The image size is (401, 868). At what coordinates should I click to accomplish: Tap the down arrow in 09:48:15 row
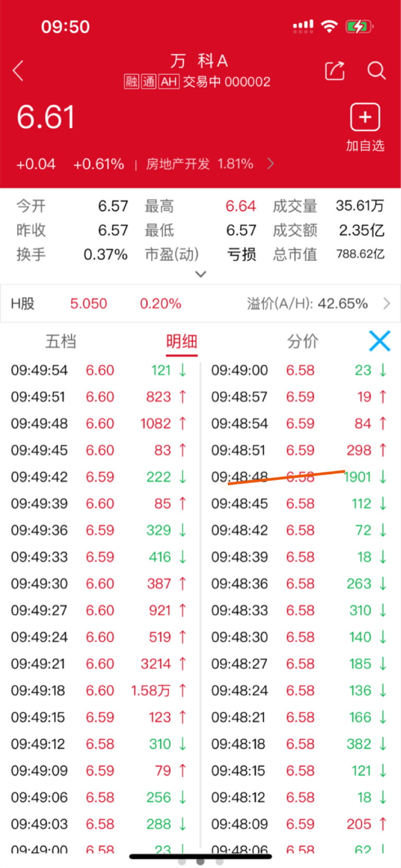pos(383,770)
